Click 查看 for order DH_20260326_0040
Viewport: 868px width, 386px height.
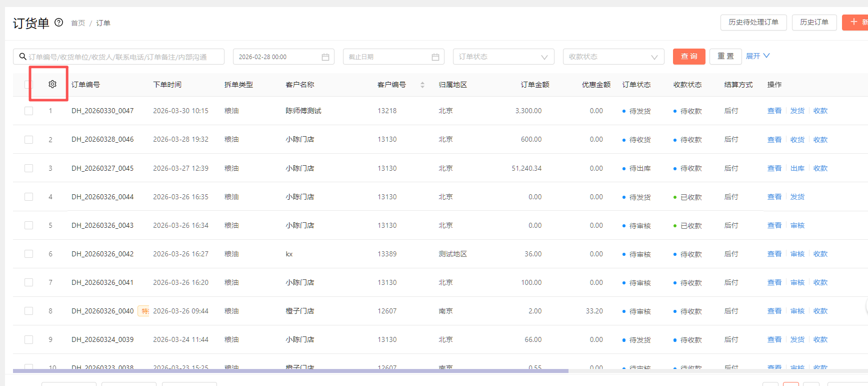coord(774,311)
